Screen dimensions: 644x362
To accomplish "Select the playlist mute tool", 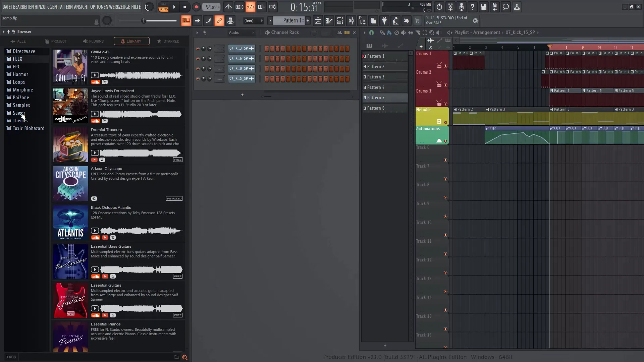I will pos(404,33).
